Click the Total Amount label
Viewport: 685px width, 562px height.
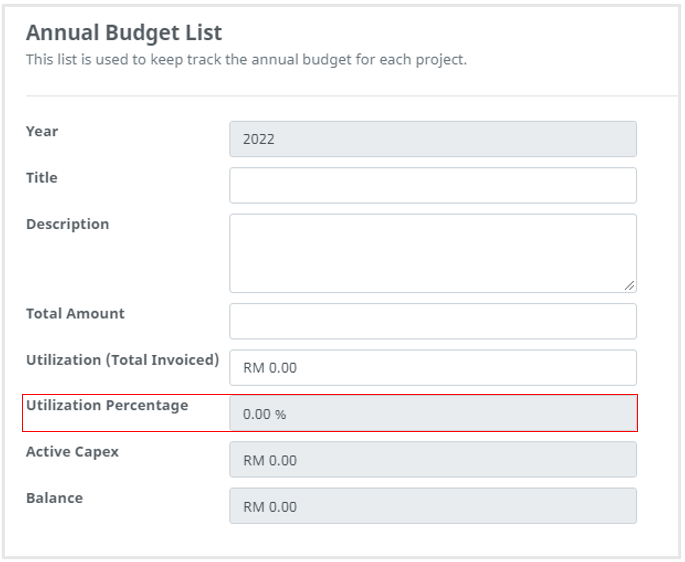75,313
